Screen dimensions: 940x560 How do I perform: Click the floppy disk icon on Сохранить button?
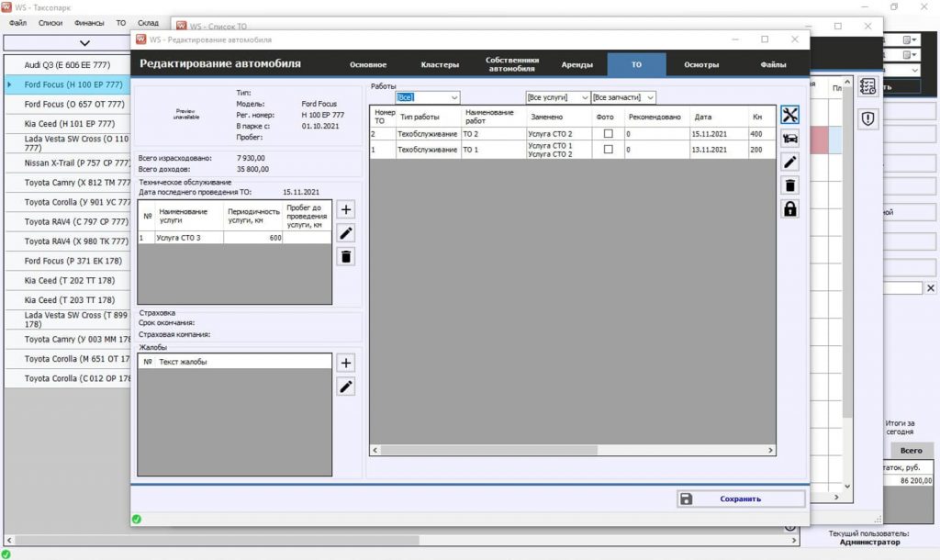[687, 498]
